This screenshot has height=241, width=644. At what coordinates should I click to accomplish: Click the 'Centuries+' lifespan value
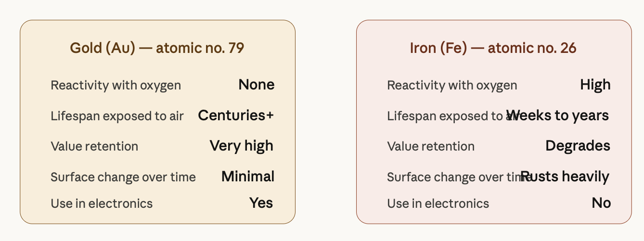click(x=236, y=115)
